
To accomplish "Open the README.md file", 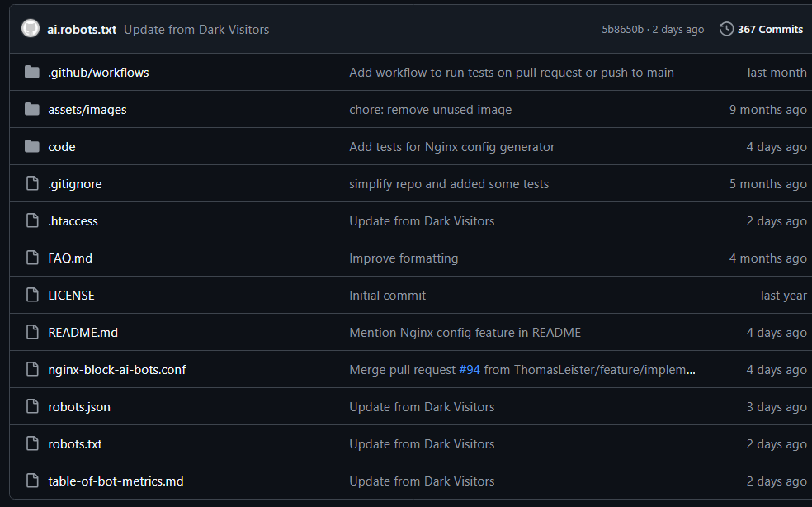I will click(83, 333).
